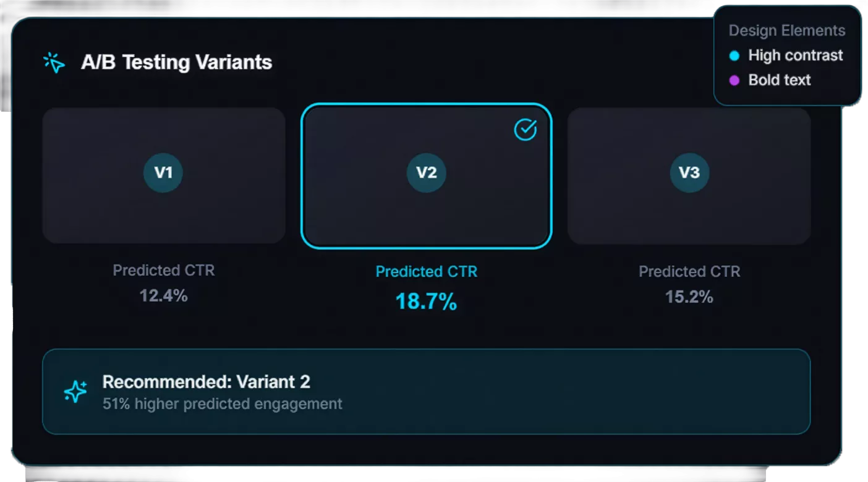Click the V1 circular badge
This screenshot has width=868, height=482.
pyautogui.click(x=163, y=172)
